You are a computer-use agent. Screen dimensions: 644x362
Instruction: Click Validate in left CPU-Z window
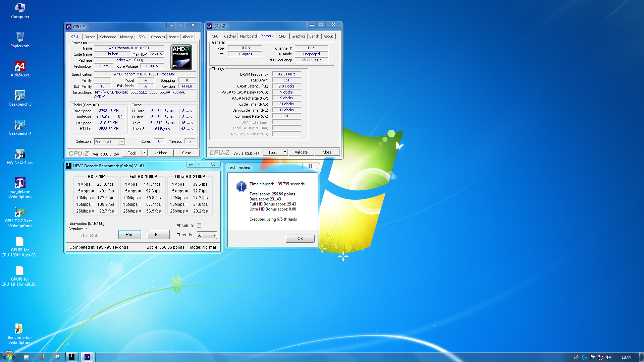tap(161, 153)
